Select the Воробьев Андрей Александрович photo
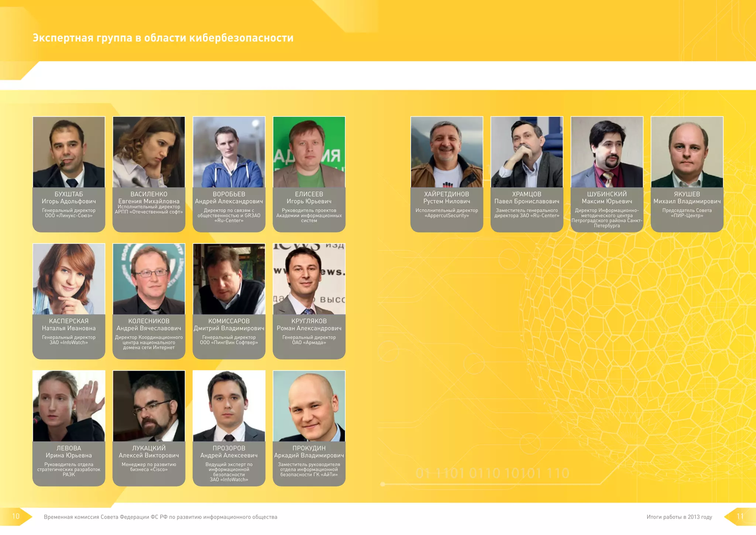The width and height of the screenshot is (756, 535). 229,152
